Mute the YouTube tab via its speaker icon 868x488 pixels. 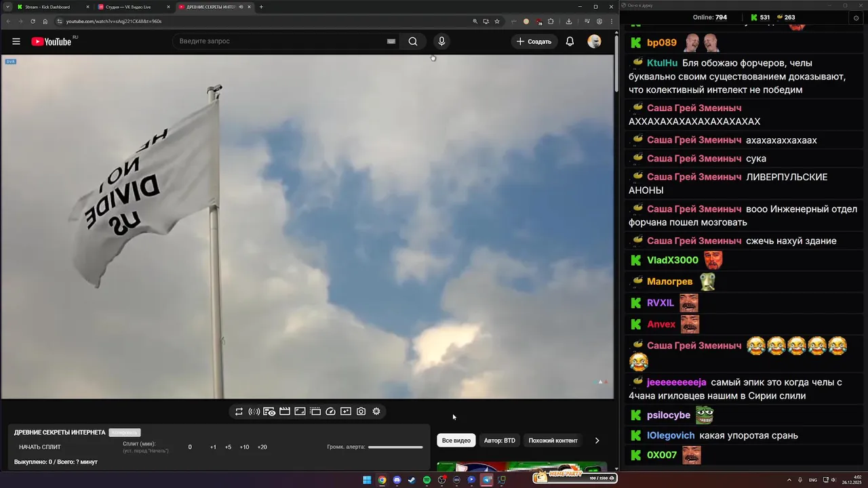point(241,7)
